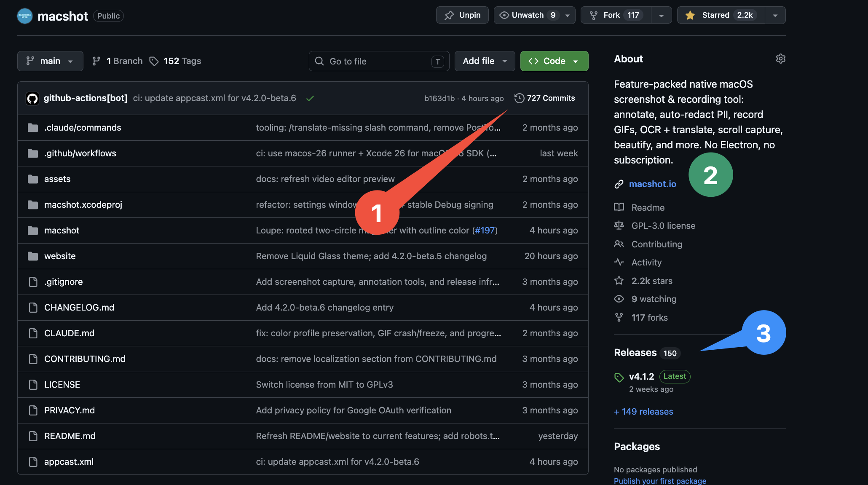The height and width of the screenshot is (485, 868).
Task: Open commit 'Switch license from MIT to GPLv3'
Action: tap(324, 385)
